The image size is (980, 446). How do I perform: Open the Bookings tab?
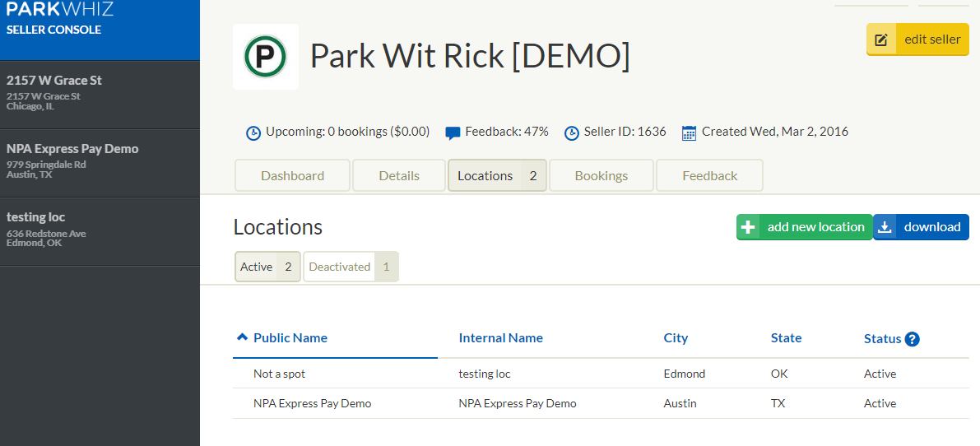(601, 175)
